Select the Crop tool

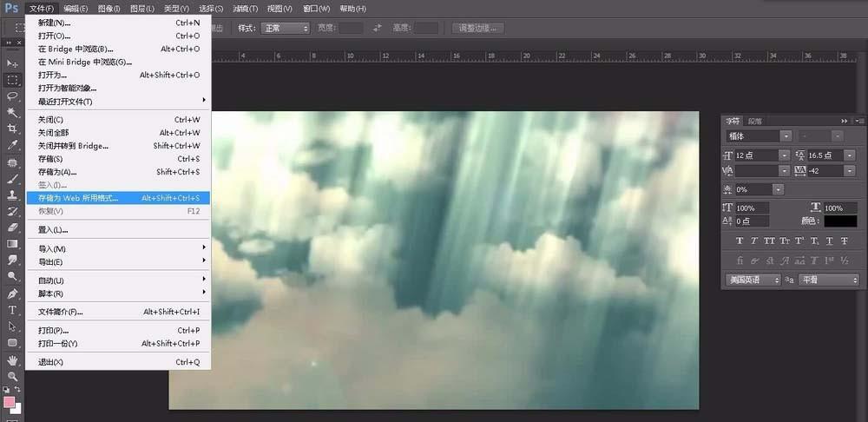11,129
